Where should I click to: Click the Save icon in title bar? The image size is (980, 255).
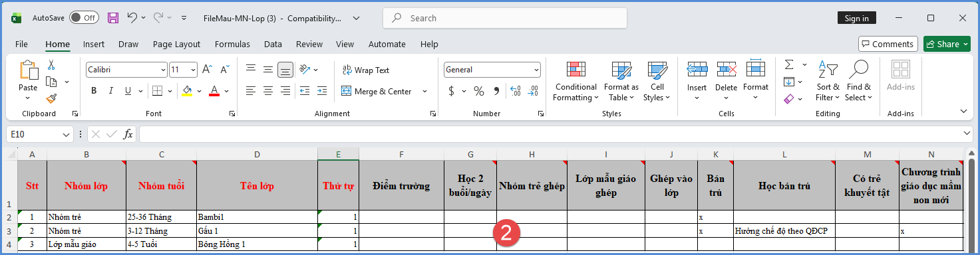click(113, 18)
